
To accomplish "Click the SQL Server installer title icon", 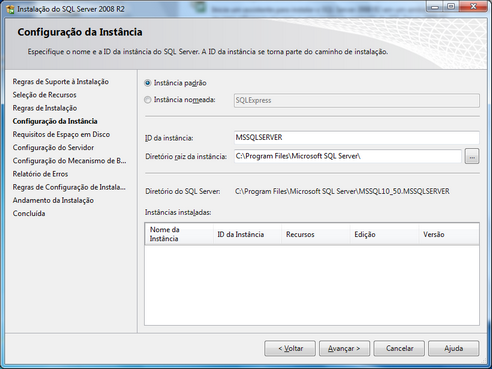I will tap(10, 9).
